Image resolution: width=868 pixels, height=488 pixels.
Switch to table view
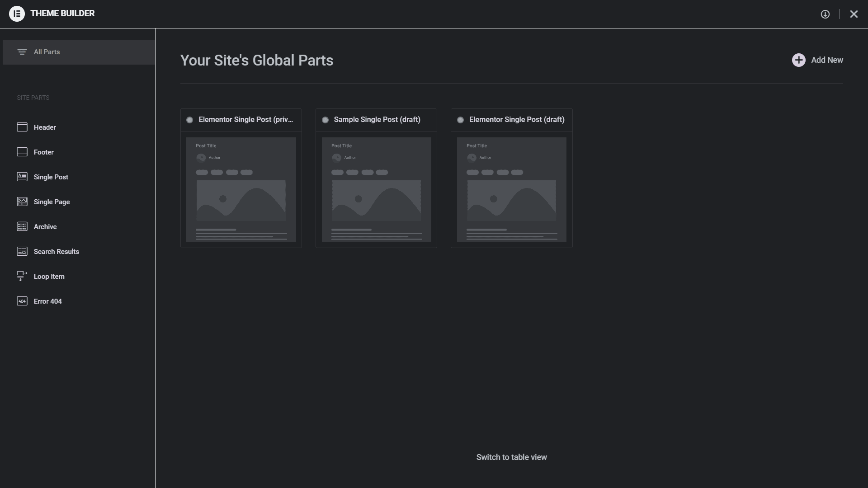point(511,457)
